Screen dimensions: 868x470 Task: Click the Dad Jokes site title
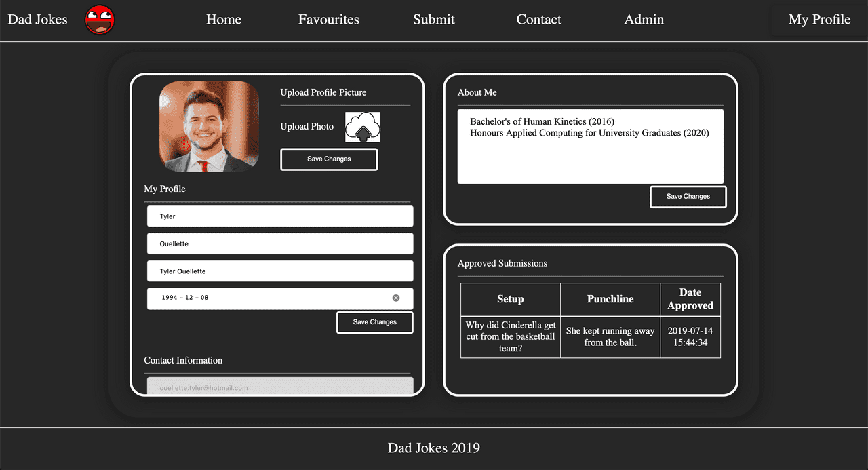(38, 20)
